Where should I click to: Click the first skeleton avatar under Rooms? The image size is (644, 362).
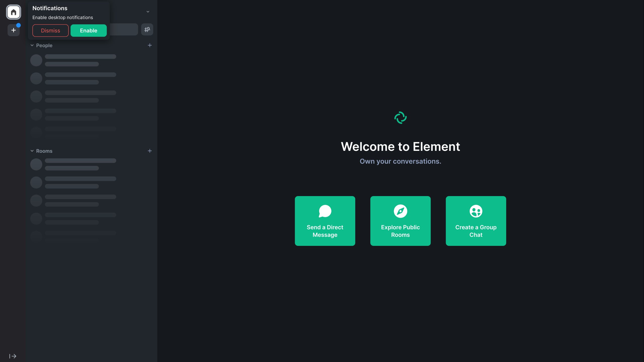pos(36,164)
